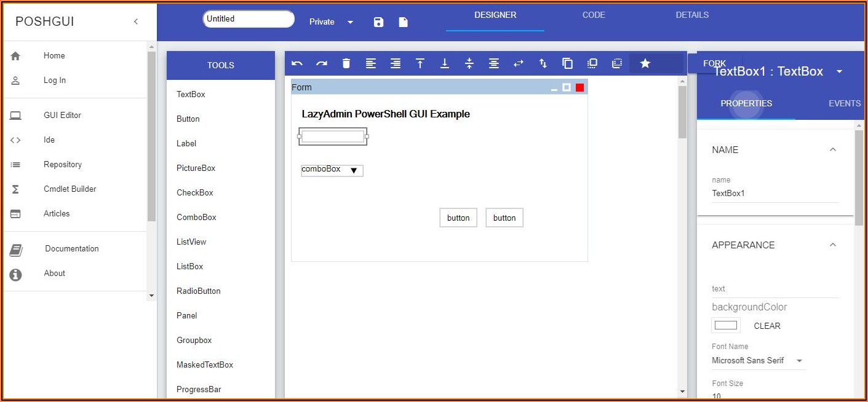Click the Articles card icon
Image resolution: width=868 pixels, height=402 pixels.
15,214
